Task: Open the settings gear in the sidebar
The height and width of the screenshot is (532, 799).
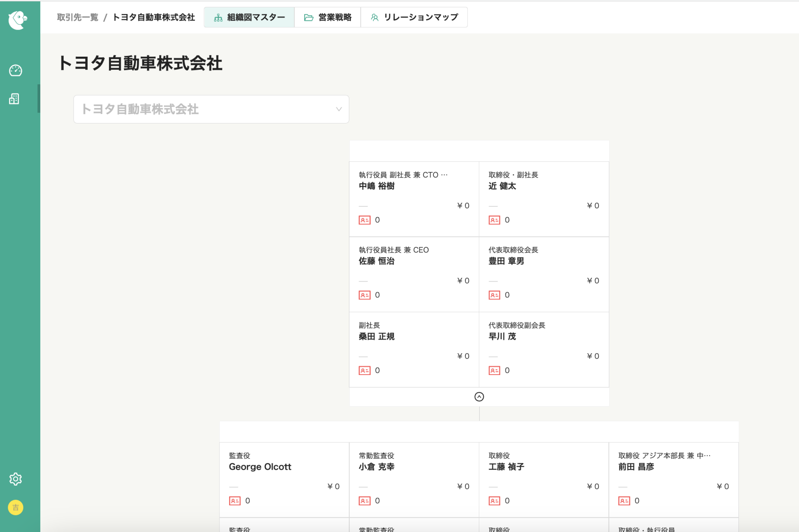Action: (16, 479)
